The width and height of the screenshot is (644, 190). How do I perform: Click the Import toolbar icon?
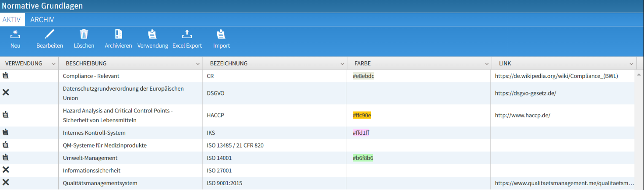[221, 35]
